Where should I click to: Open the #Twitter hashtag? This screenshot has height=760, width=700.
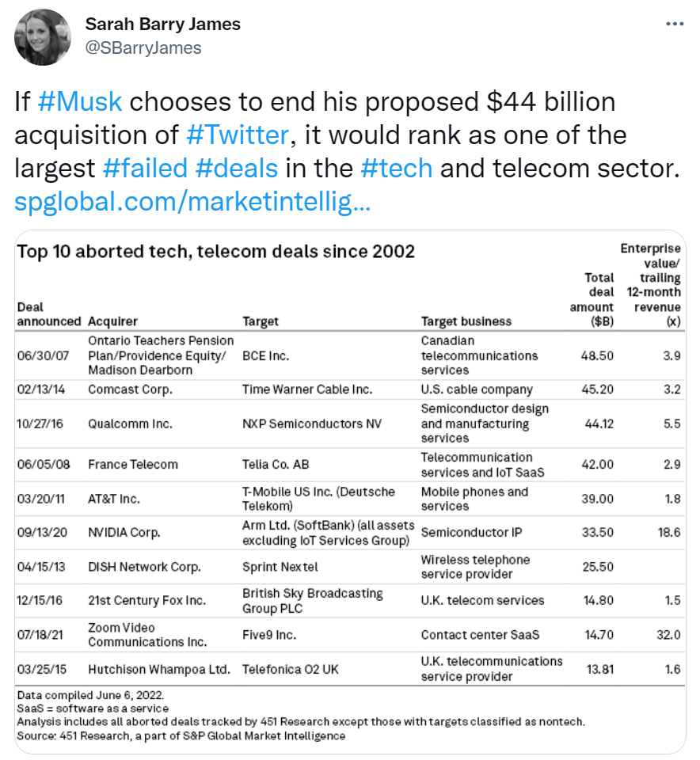coord(238,135)
